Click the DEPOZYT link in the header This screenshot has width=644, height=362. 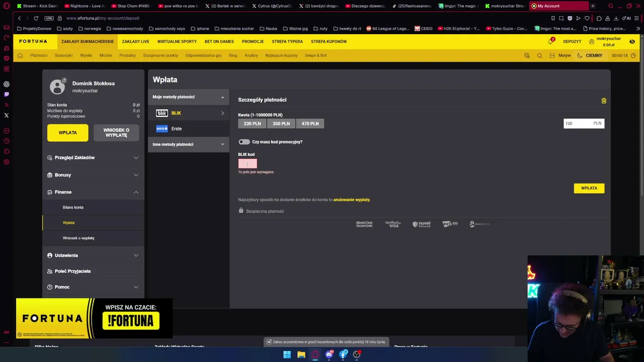(x=572, y=42)
